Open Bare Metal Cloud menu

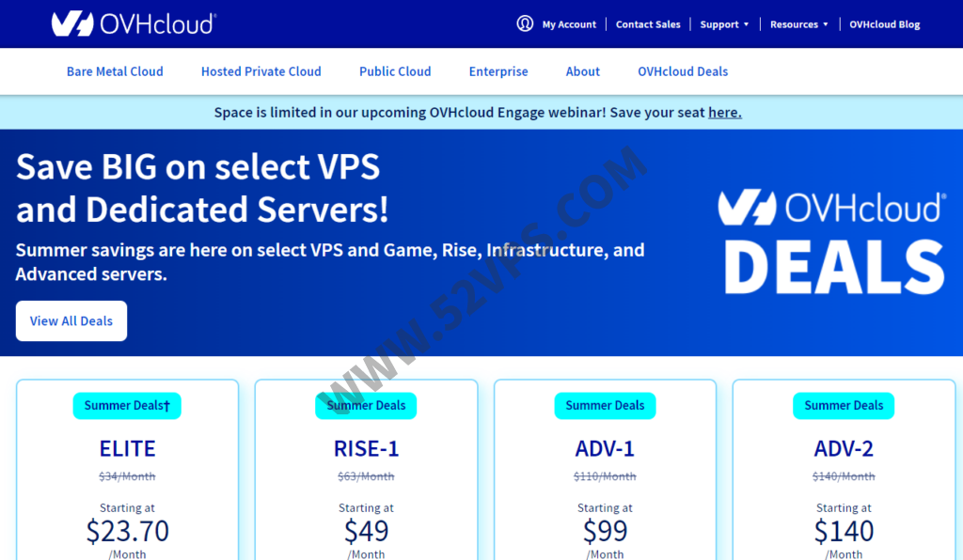tap(115, 71)
